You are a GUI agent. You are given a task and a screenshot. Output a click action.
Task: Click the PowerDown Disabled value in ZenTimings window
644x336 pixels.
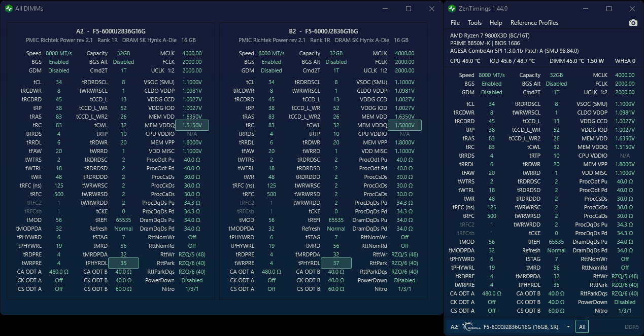(x=625, y=302)
